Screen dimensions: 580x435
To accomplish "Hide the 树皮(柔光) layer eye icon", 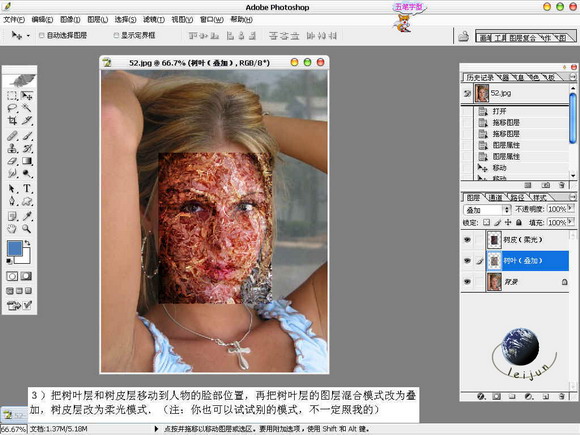I will [x=467, y=240].
